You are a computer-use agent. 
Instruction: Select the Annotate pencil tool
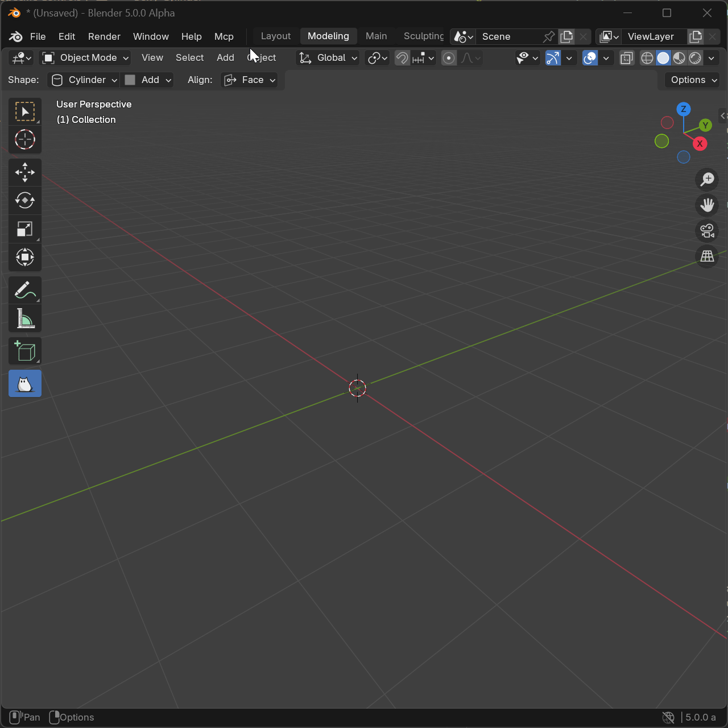[25, 291]
